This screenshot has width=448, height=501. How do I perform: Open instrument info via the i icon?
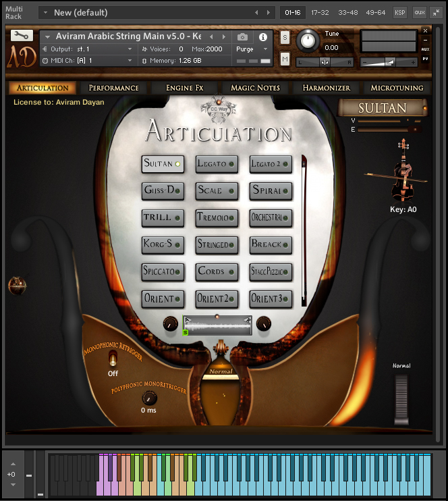point(263,37)
